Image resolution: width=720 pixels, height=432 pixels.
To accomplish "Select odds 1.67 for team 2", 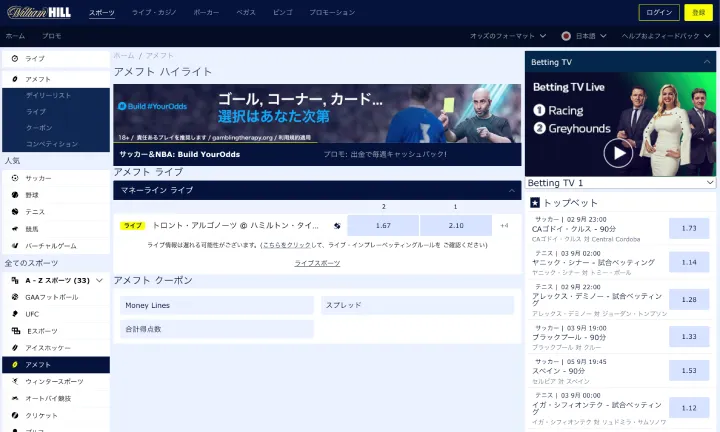I will pyautogui.click(x=383, y=225).
